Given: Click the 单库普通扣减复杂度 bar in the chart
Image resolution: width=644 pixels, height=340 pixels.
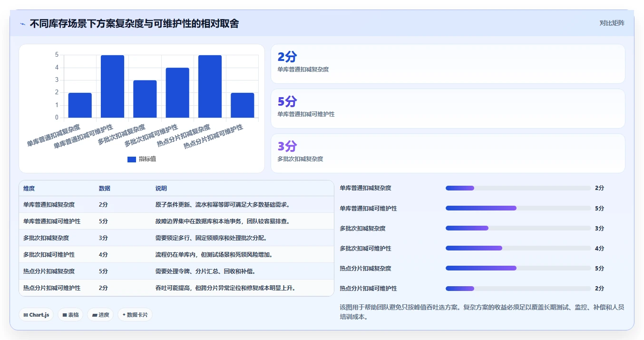Looking at the screenshot, I should 80,105.
